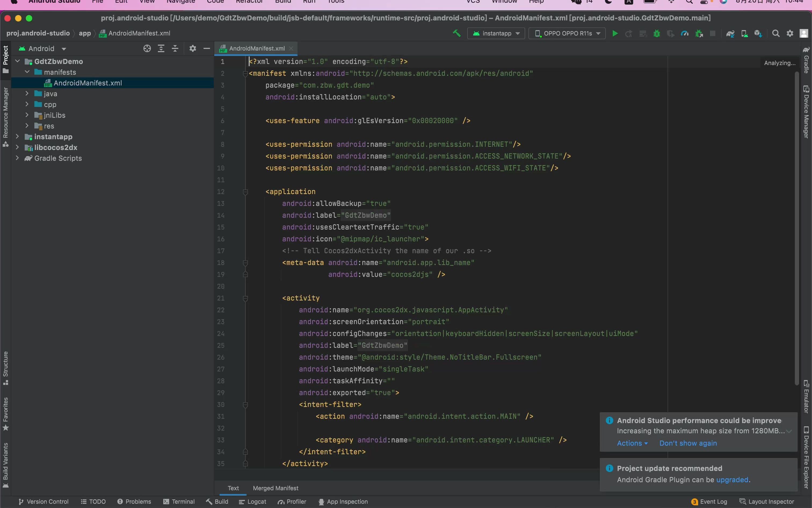The image size is (812, 508).
Task: Open the AVD Device Manager toolbar icon
Action: click(744, 33)
